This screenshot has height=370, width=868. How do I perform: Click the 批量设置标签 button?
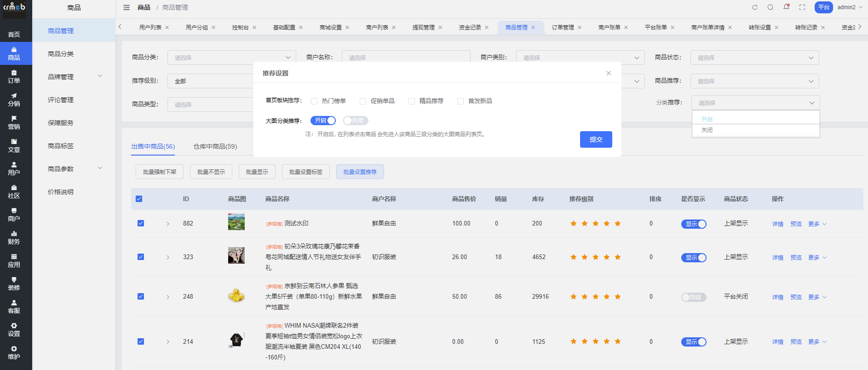[x=306, y=172]
